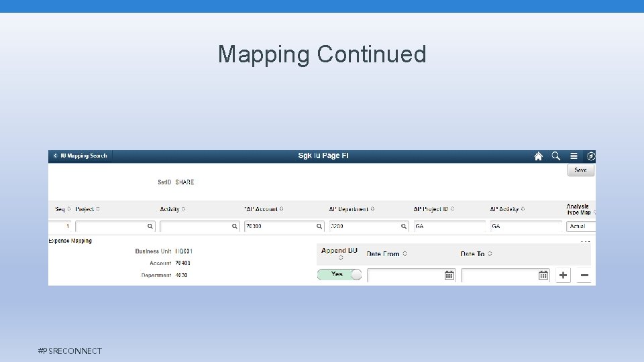Click the Save button

[581, 170]
